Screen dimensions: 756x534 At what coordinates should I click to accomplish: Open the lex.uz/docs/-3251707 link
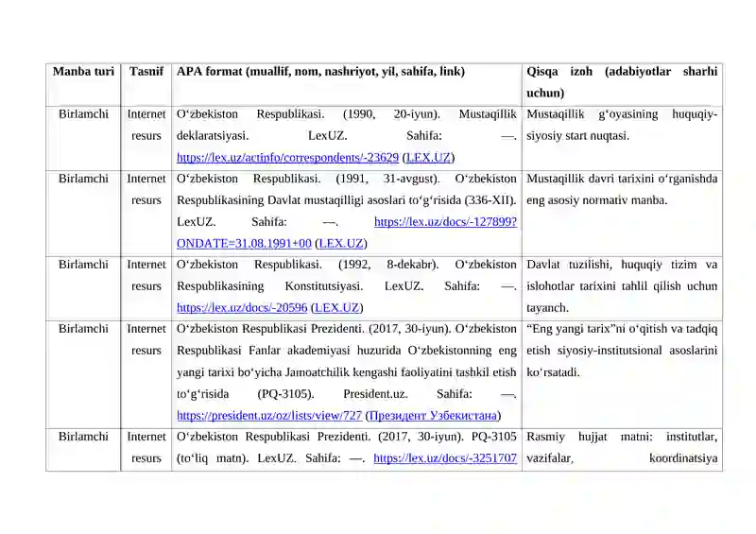coord(445,458)
